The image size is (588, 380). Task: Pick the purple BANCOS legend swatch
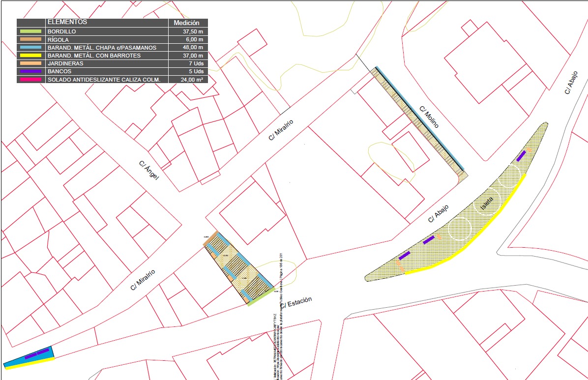pos(31,71)
